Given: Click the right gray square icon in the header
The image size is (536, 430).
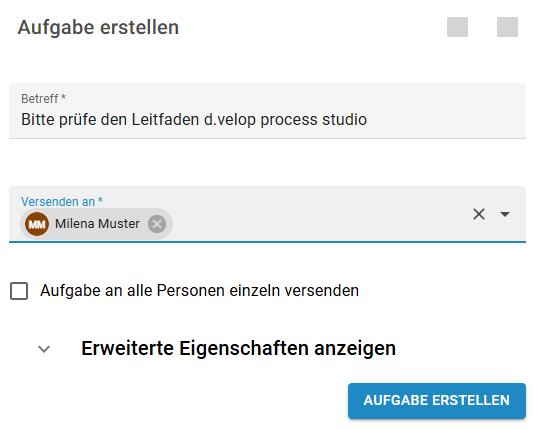Looking at the screenshot, I should coord(507,27).
